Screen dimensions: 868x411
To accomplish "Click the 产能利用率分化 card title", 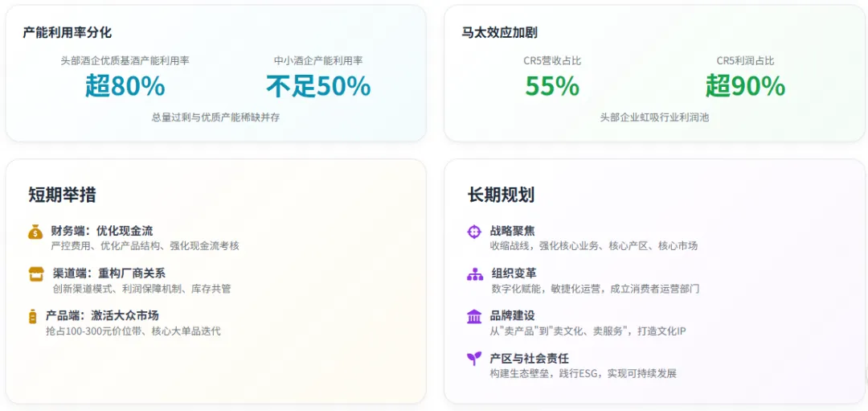I will pos(67,33).
